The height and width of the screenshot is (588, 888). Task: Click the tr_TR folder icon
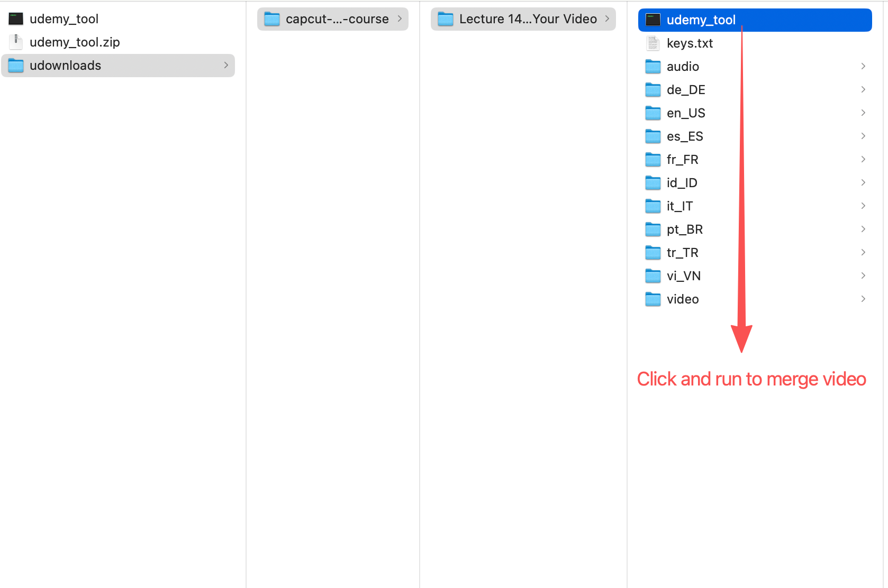tap(653, 253)
